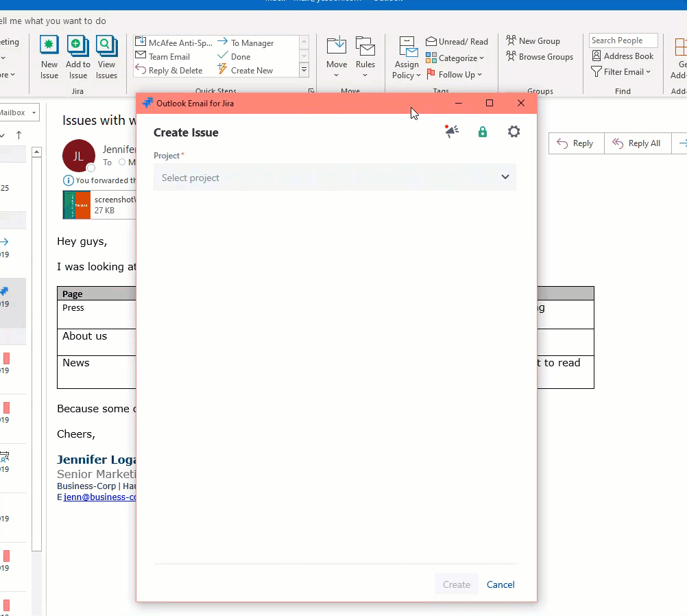Image resolution: width=687 pixels, height=616 pixels.
Task: Click Add to Issue ribbon icon
Action: 77,47
